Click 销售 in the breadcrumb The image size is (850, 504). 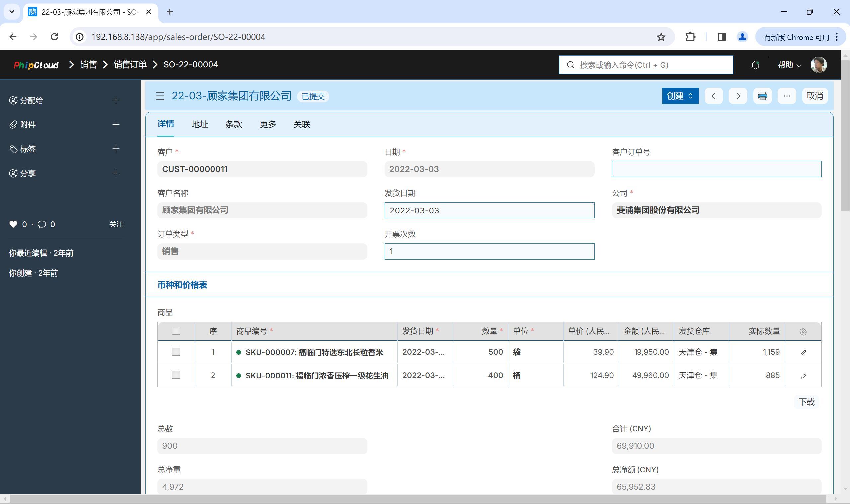click(89, 65)
